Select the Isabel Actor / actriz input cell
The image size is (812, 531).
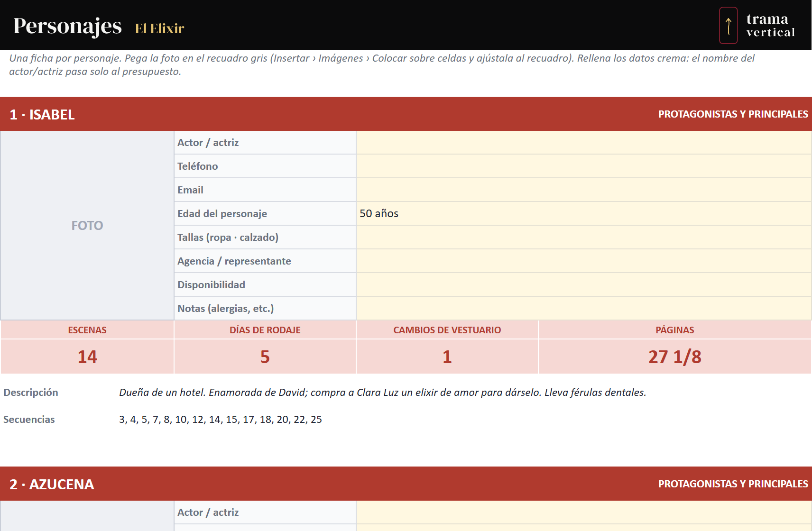tap(583, 143)
